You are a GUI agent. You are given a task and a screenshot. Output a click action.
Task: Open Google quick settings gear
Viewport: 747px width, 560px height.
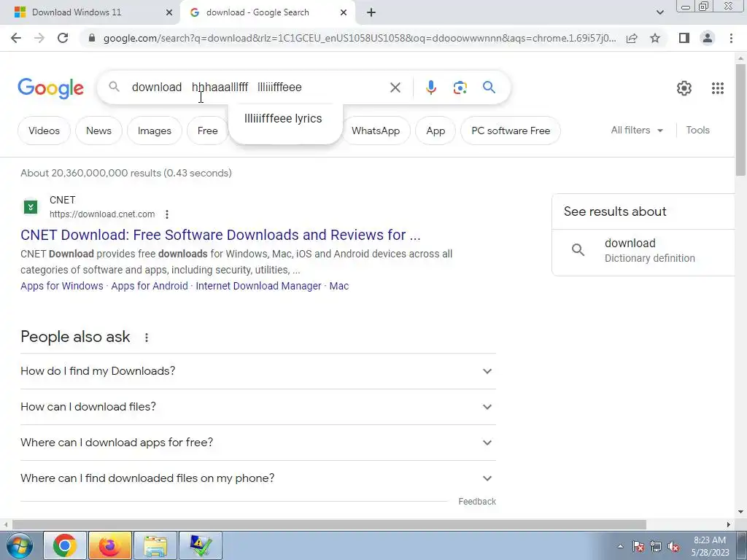(x=684, y=88)
